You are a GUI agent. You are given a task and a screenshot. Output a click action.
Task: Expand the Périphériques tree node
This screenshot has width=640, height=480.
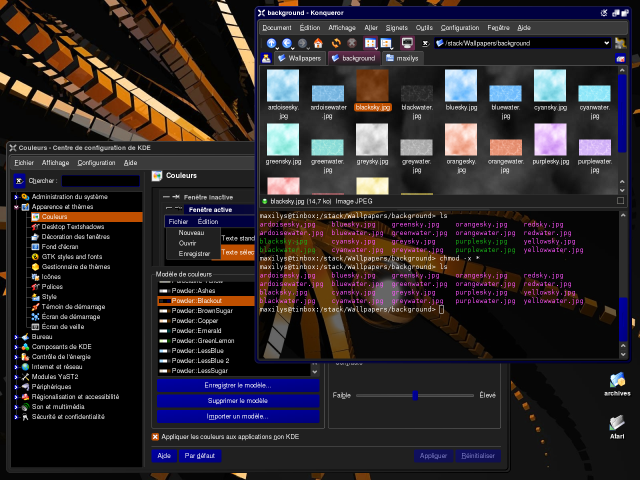(x=16, y=387)
